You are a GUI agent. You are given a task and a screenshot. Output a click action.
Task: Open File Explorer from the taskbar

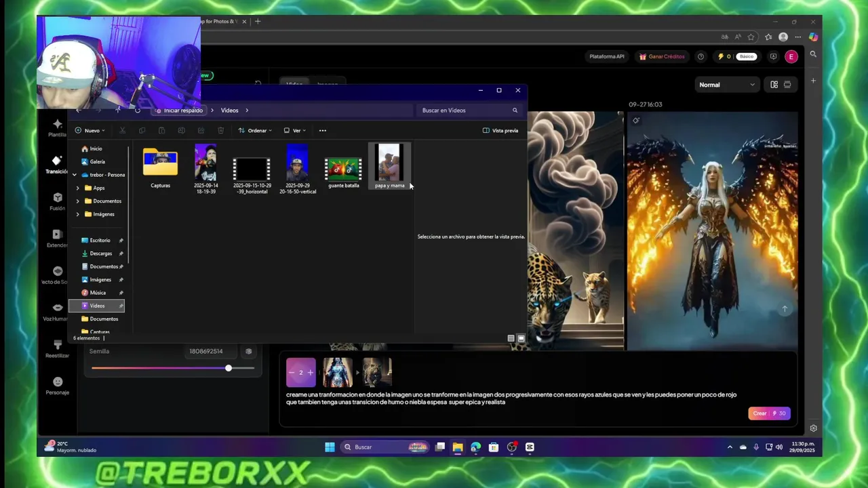(458, 447)
